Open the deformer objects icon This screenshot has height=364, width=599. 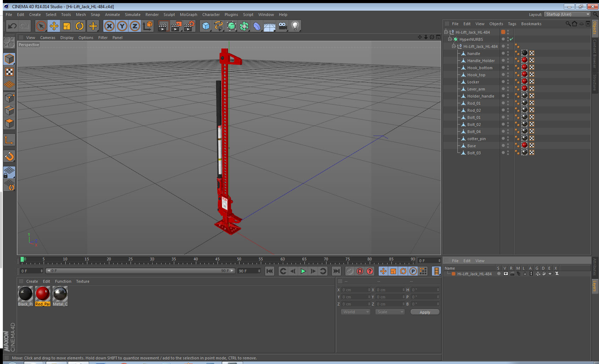[257, 26]
